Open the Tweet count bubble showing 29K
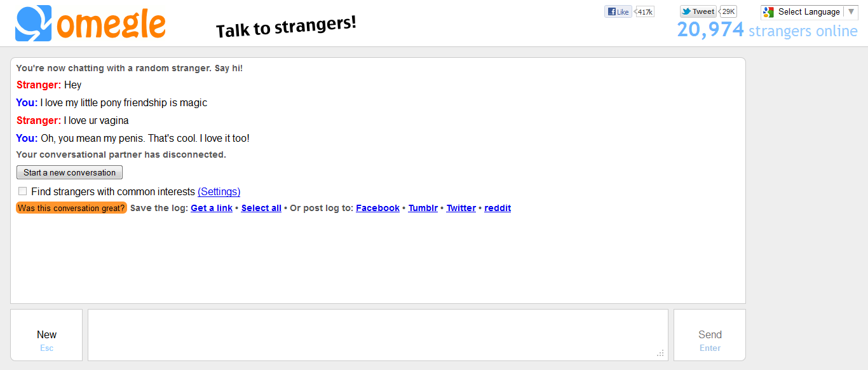Viewport: 868px width, 370px height. pos(728,11)
